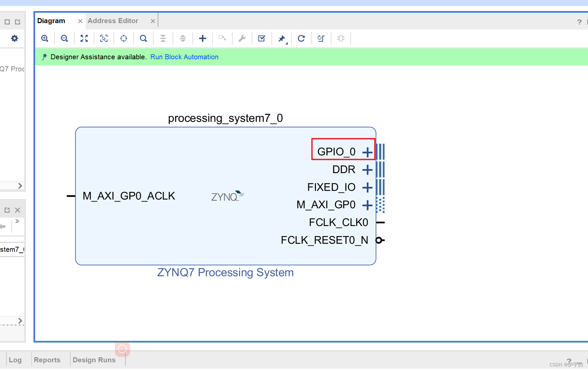Click the lower left panel scroll right arrow
The image size is (588, 370).
[20, 321]
